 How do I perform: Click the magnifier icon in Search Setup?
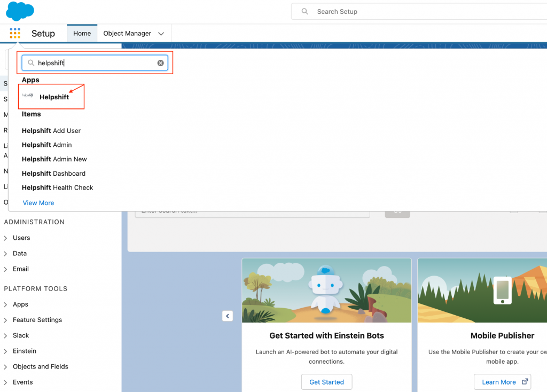tap(305, 11)
